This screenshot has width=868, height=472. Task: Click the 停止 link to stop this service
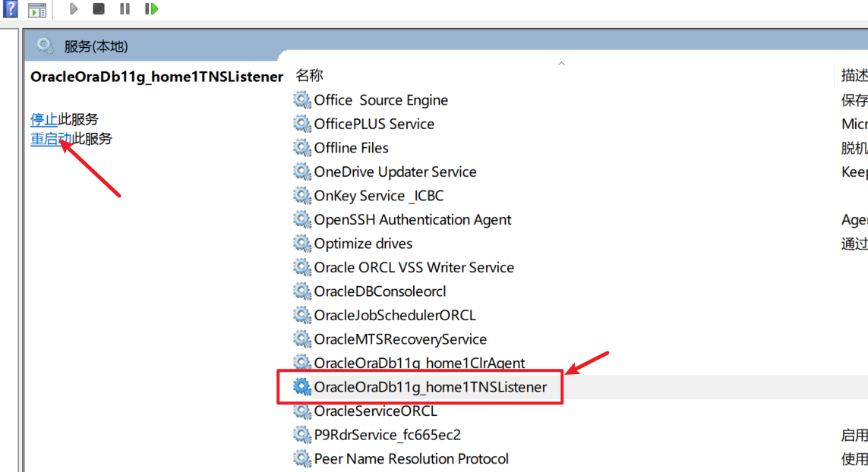coord(44,120)
